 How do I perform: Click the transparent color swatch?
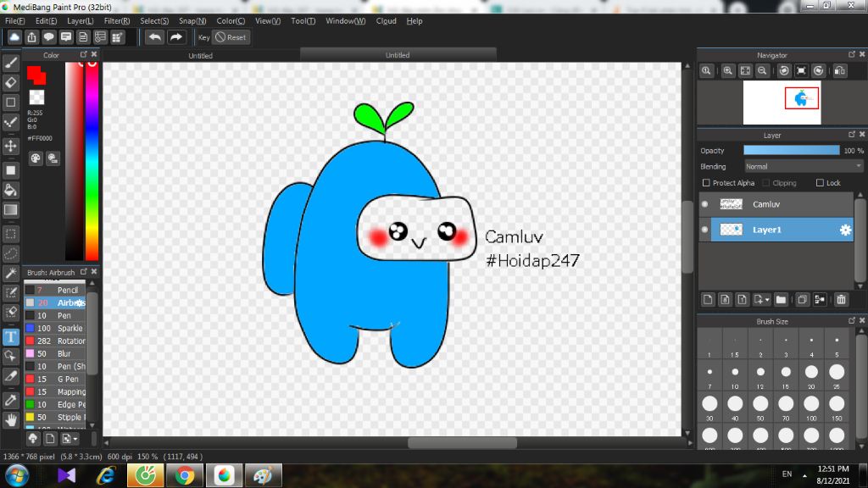coord(36,97)
